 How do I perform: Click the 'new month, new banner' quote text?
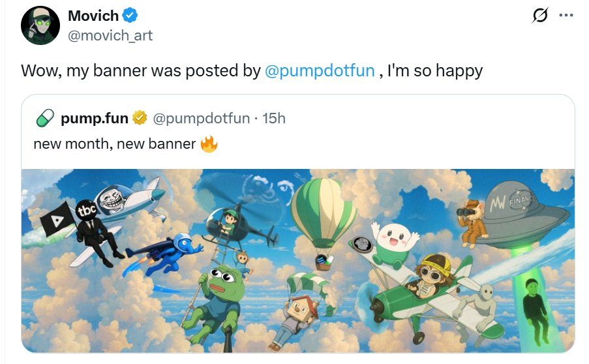pos(115,144)
